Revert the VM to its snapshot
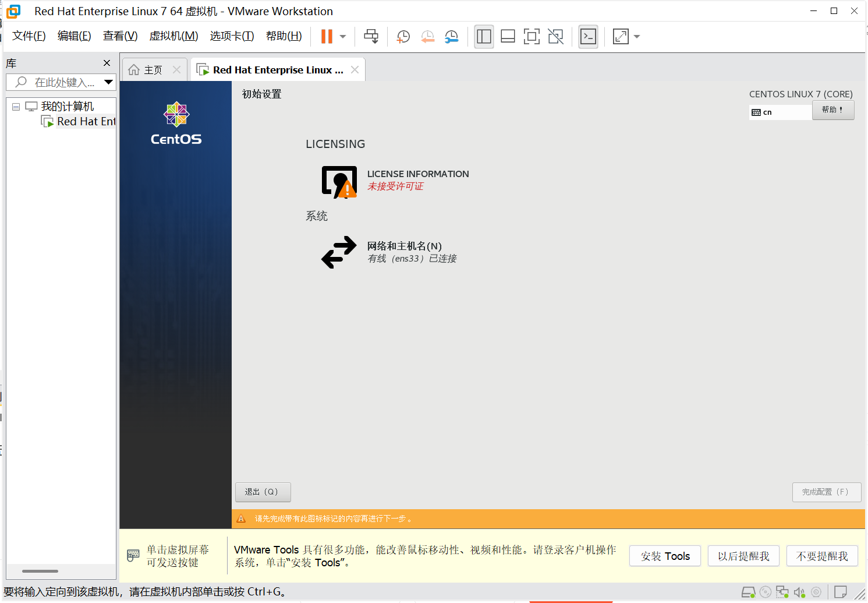This screenshot has height=603, width=868. [x=428, y=36]
